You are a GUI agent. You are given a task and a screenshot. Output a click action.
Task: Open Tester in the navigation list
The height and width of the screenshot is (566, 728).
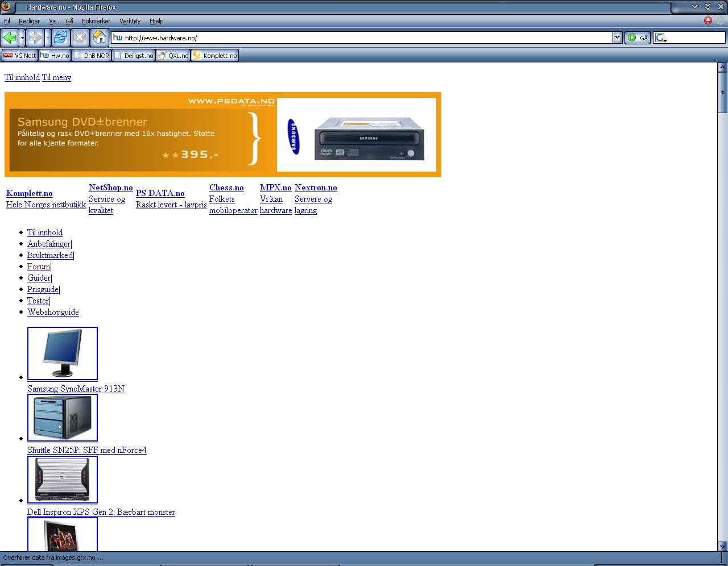pos(38,301)
